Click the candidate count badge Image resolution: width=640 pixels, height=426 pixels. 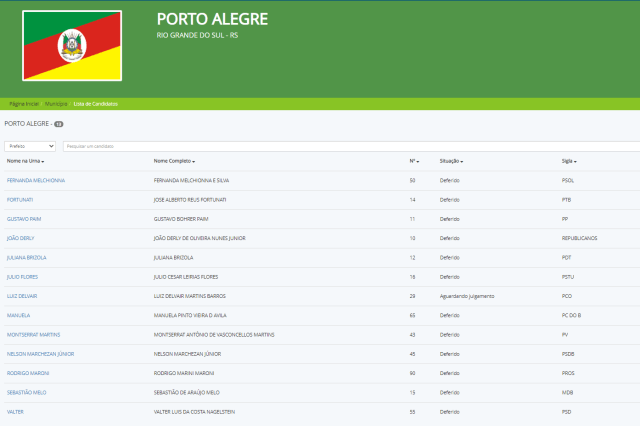coord(59,124)
